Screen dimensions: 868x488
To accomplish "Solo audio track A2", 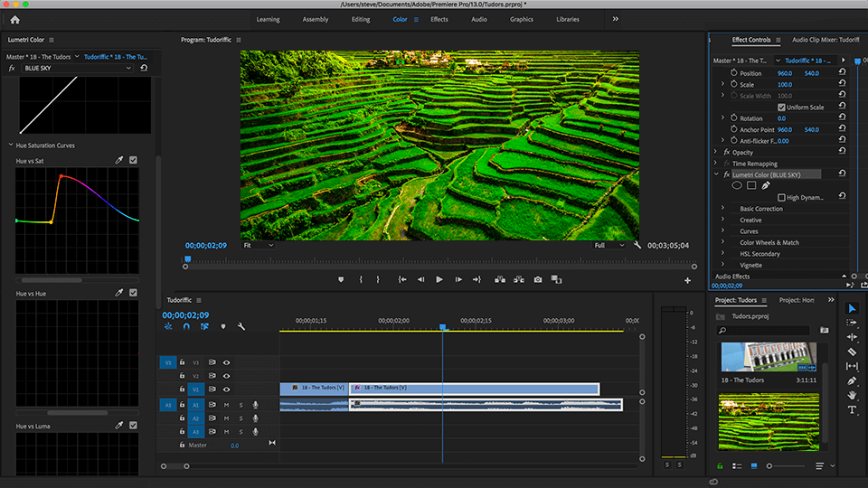I will tap(241, 418).
